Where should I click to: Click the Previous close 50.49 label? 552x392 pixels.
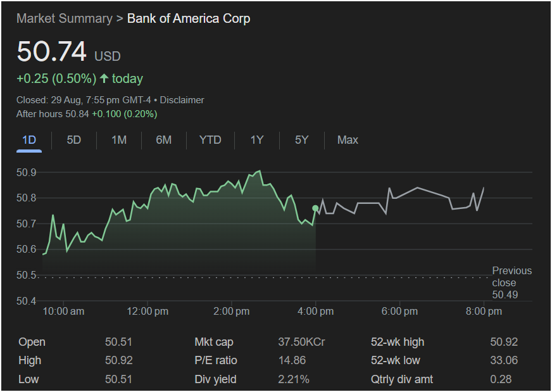(x=512, y=282)
